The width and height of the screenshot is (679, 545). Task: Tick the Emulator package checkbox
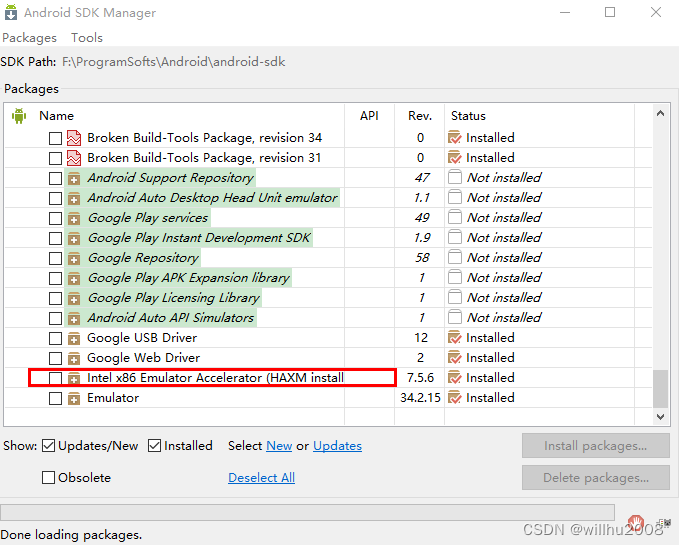55,398
